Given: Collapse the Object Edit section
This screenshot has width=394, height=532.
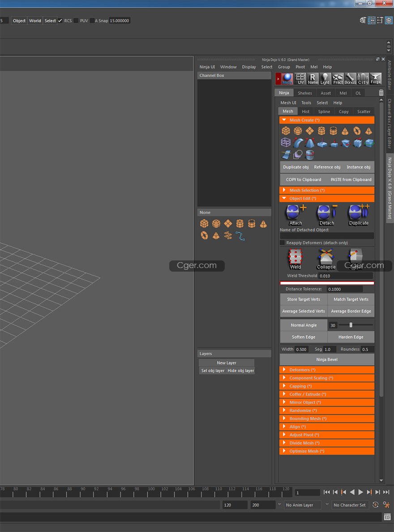Looking at the screenshot, I should click(327, 199).
